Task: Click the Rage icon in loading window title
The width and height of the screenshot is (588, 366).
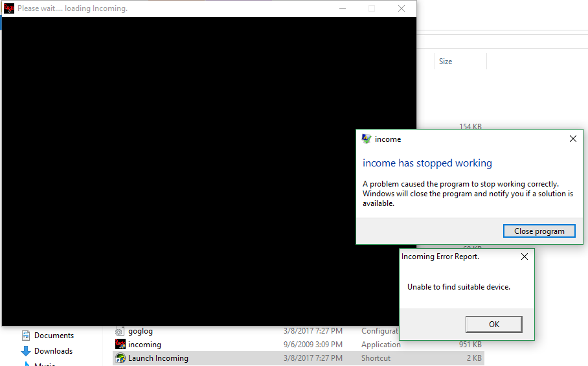Action: [8, 8]
